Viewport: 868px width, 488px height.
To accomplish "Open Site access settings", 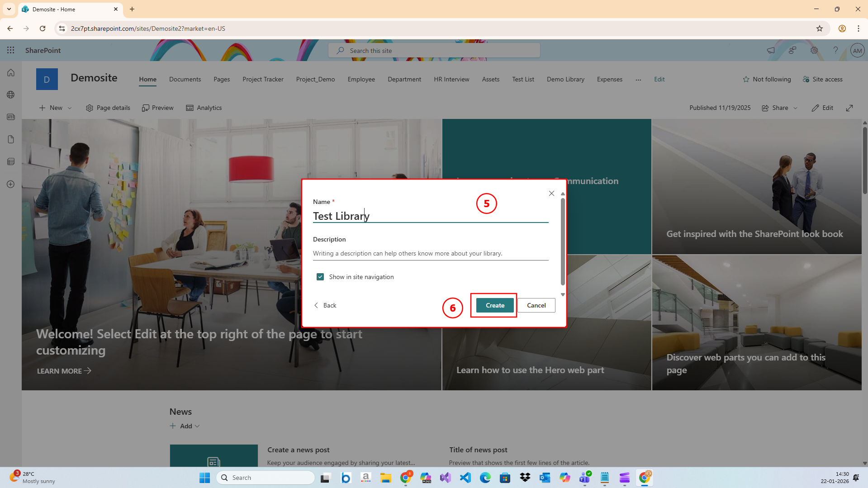I will tap(822, 79).
